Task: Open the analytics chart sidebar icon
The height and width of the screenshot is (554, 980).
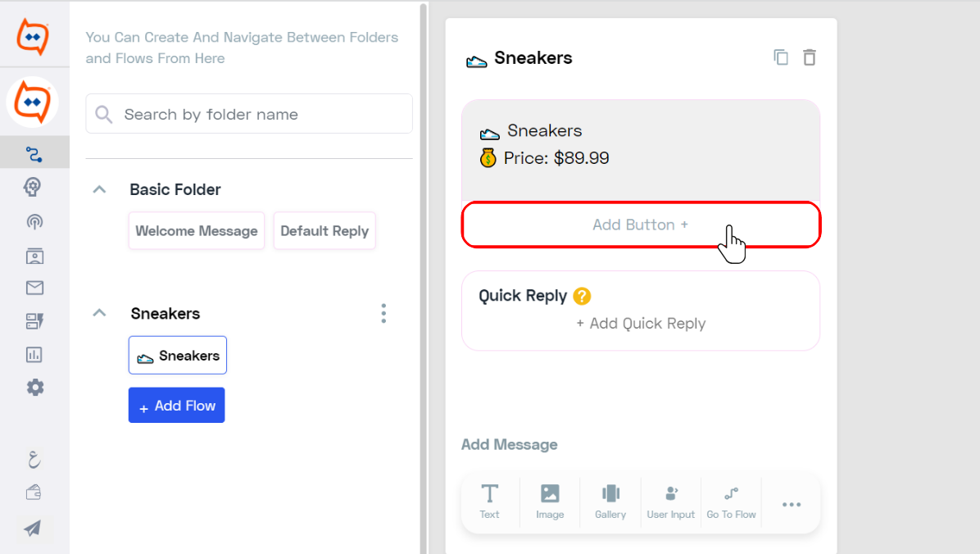Action: 34,355
